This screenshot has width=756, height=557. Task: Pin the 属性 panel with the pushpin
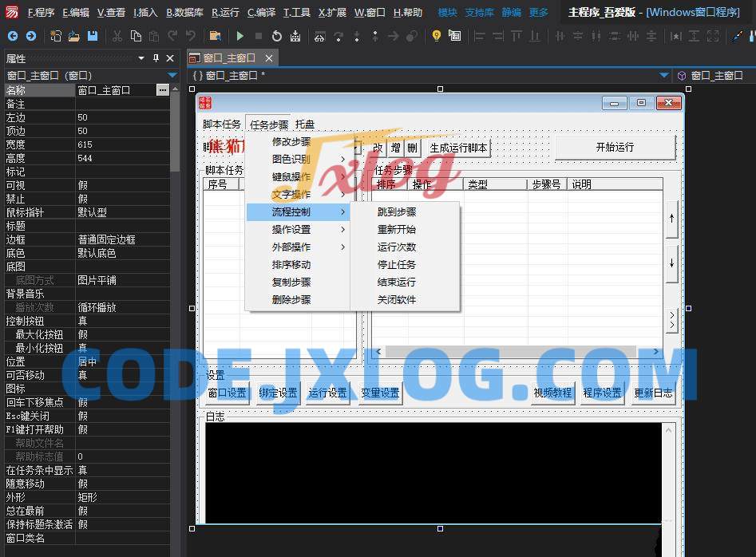coord(156,58)
